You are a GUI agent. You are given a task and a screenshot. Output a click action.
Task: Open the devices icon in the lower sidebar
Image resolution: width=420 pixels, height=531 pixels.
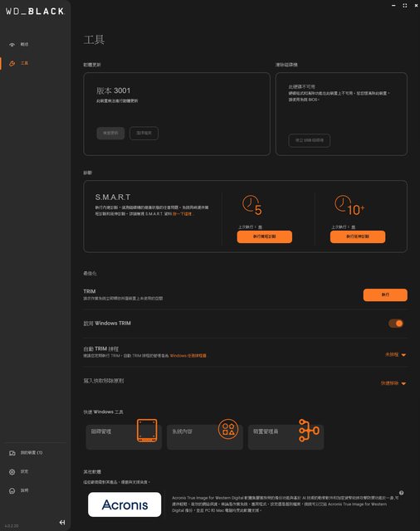pyautogui.click(x=12, y=453)
